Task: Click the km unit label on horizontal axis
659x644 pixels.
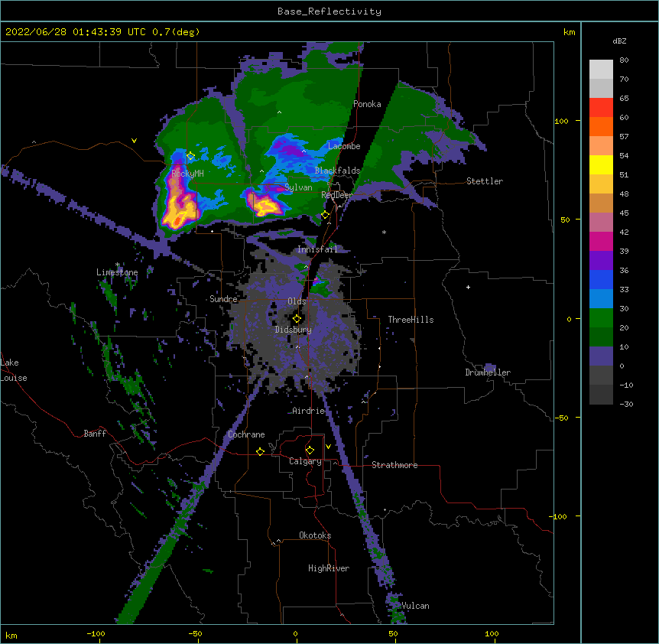Action: pyautogui.click(x=11, y=635)
